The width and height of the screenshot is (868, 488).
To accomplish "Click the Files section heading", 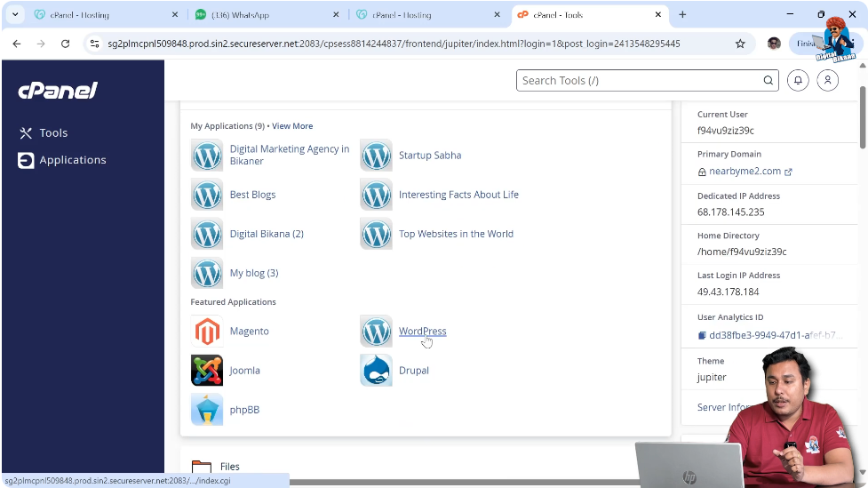I will pos(230,467).
